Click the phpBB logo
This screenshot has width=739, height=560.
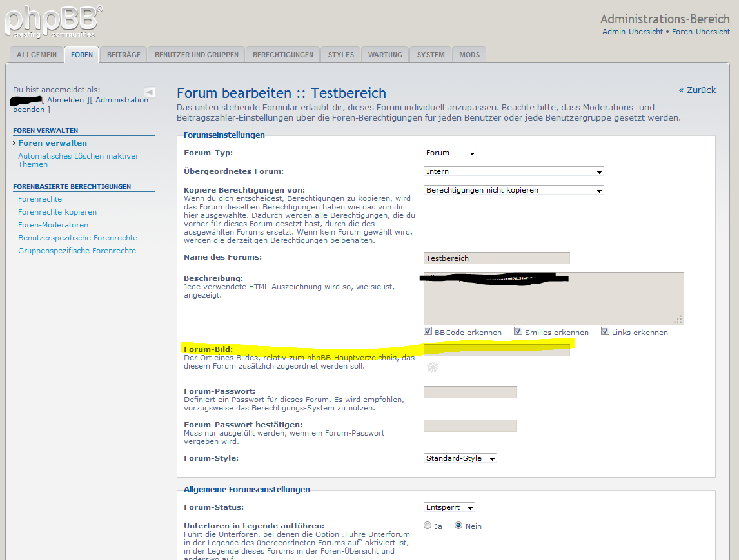53,22
